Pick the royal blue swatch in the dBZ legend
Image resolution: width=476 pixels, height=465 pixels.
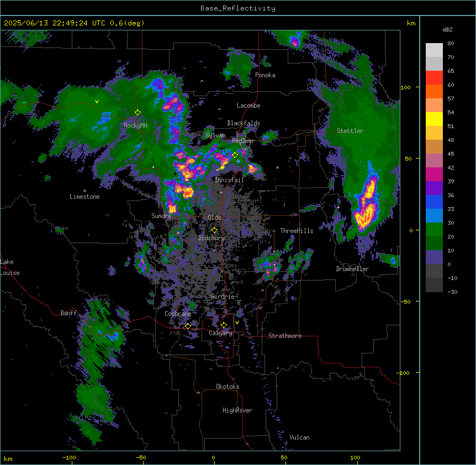pyautogui.click(x=434, y=202)
